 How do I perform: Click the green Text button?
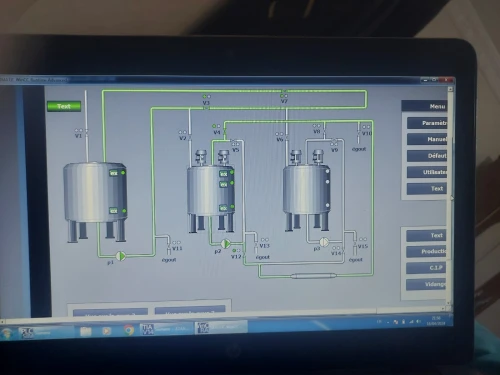(64, 106)
